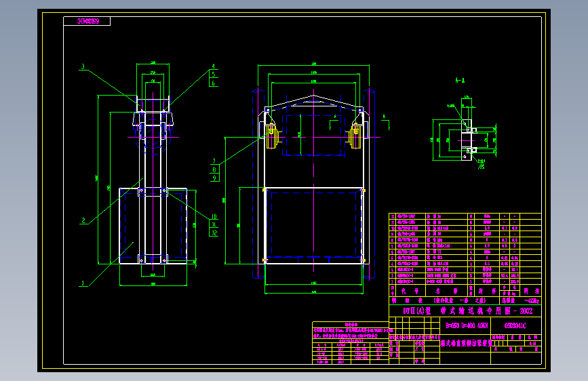Click part callout number 2

83,220
